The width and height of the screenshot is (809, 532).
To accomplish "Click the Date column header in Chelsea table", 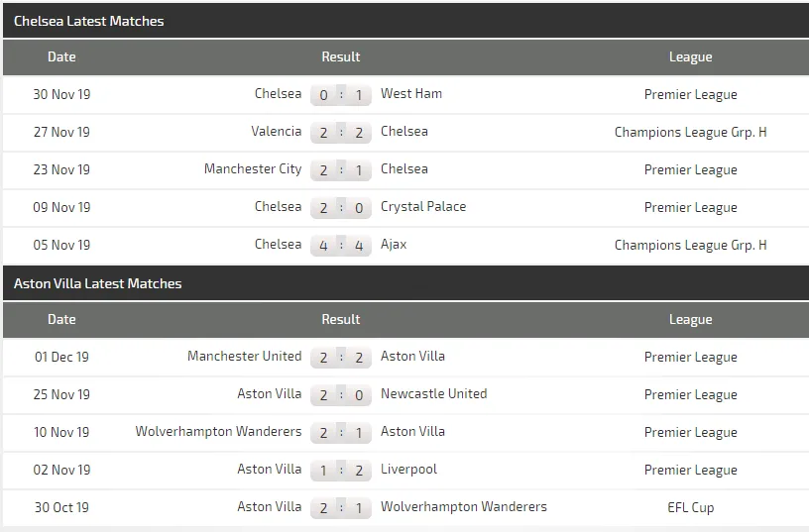I will pyautogui.click(x=61, y=57).
